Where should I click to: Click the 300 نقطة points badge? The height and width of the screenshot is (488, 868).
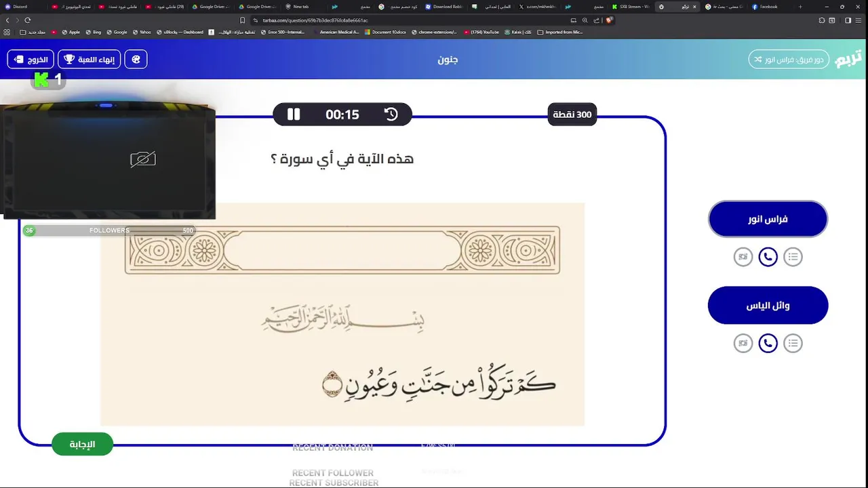[572, 115]
